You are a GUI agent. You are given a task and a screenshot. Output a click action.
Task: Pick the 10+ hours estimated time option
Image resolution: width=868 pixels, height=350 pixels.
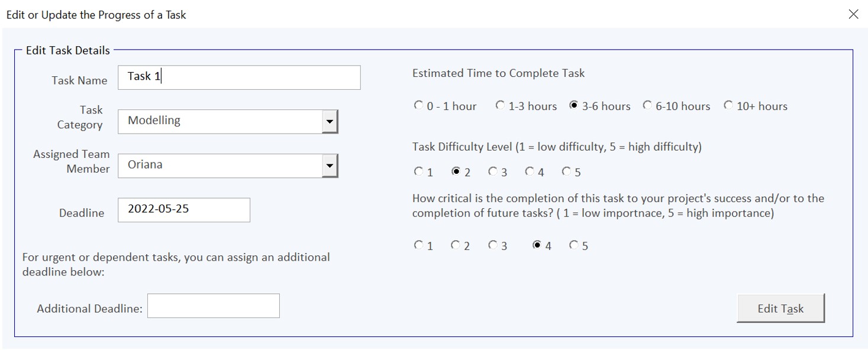730,106
